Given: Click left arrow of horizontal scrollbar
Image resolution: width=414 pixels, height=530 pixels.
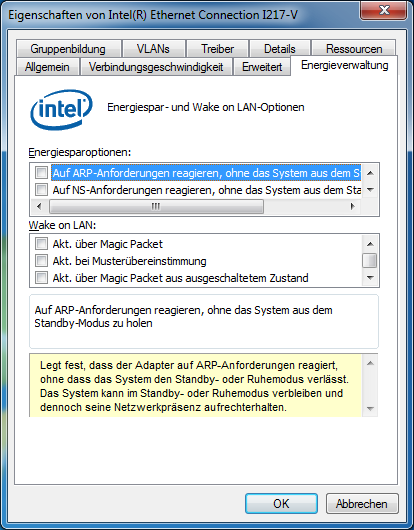Looking at the screenshot, I should [x=40, y=206].
